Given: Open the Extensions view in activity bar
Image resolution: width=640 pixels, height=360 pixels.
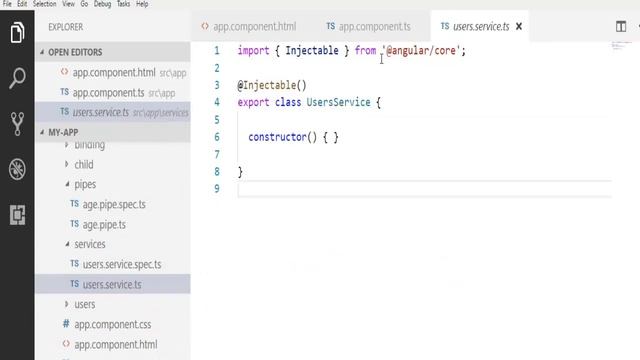Looking at the screenshot, I should 17,215.
